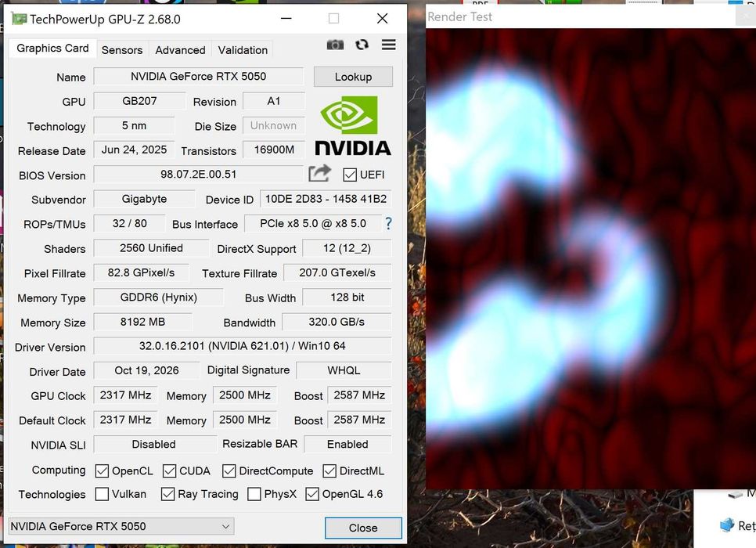
Task: Toggle the DirectML checkbox
Action: (x=329, y=470)
